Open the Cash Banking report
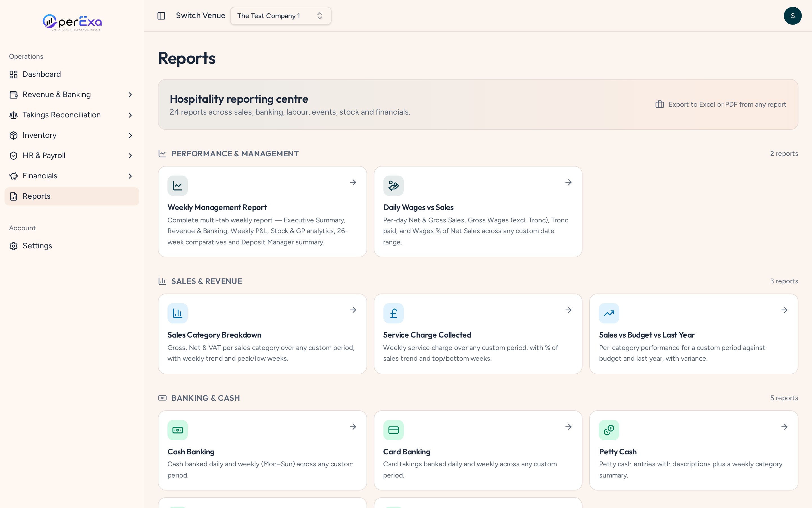Image resolution: width=812 pixels, height=508 pixels. pos(262,450)
